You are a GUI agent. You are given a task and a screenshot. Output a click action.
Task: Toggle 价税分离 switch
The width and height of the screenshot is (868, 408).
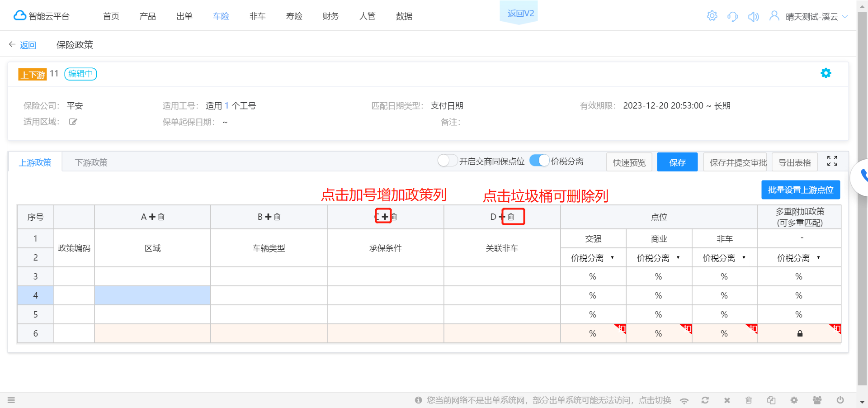(539, 161)
